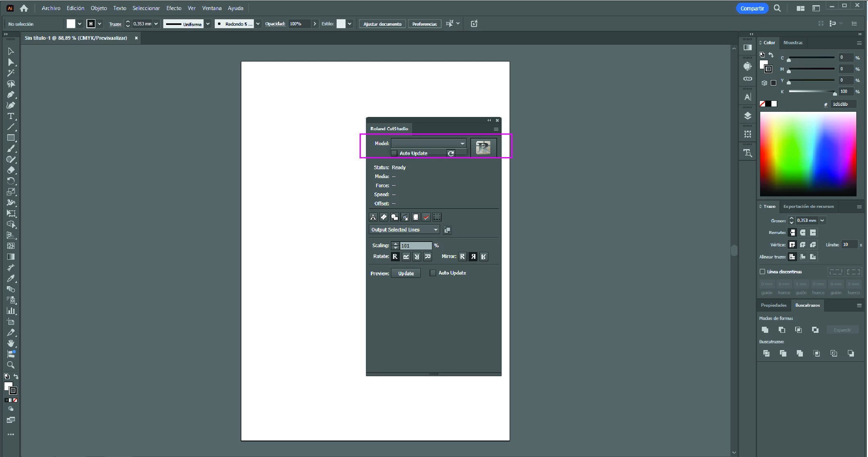The width and height of the screenshot is (868, 457).
Task: Click the Ajustar documento button
Action: (382, 24)
